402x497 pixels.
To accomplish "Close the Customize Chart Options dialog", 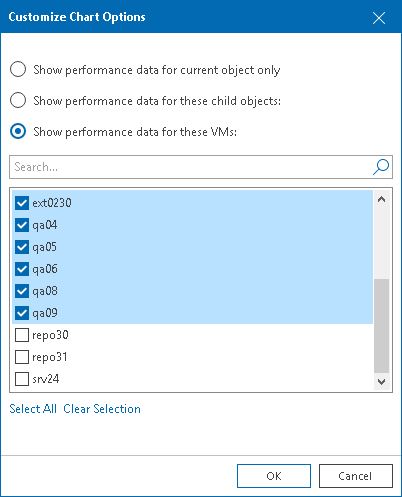I will [x=379, y=18].
